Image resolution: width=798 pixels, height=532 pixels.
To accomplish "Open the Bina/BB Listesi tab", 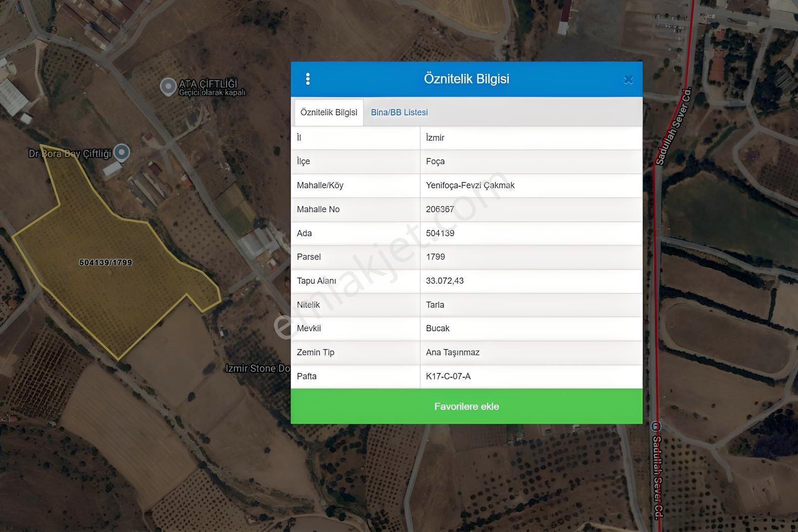I will 399,112.
